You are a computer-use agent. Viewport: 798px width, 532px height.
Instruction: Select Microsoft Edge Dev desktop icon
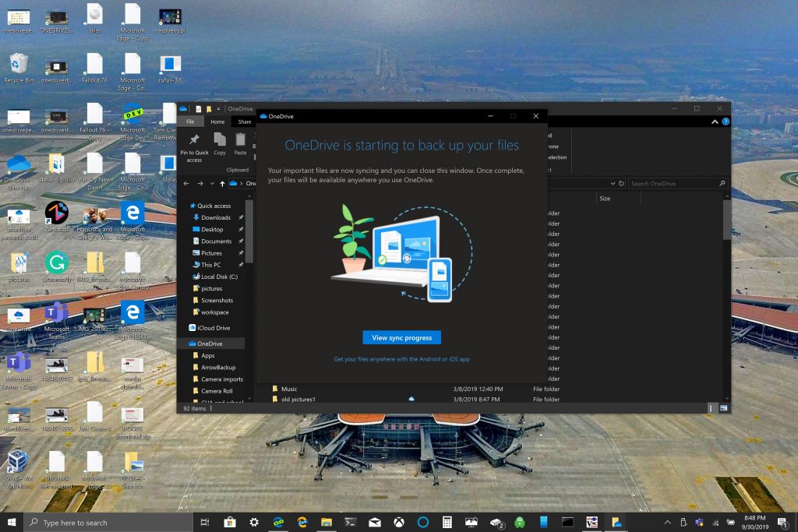pyautogui.click(x=132, y=122)
